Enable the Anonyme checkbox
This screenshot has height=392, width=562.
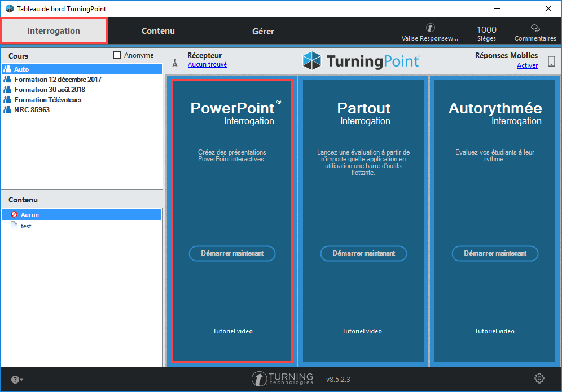click(x=117, y=55)
